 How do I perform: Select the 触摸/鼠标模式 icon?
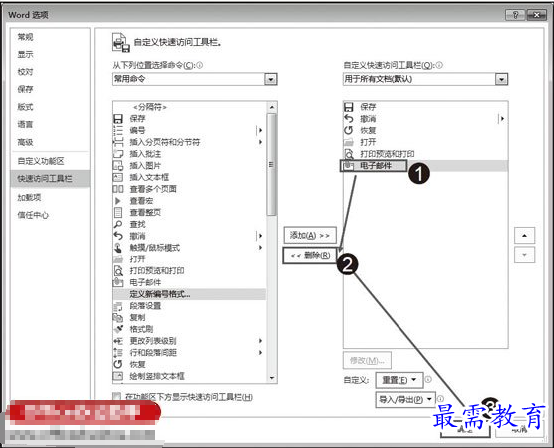118,248
